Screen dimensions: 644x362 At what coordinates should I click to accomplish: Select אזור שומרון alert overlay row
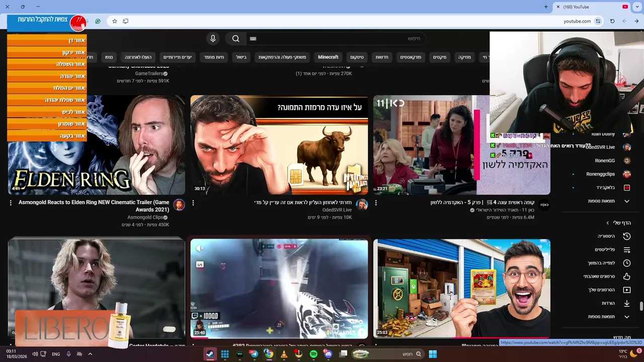(x=47, y=124)
